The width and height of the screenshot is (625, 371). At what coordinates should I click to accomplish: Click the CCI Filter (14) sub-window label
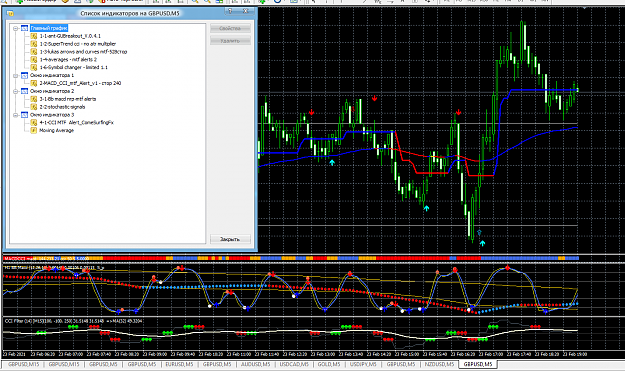coord(73,321)
